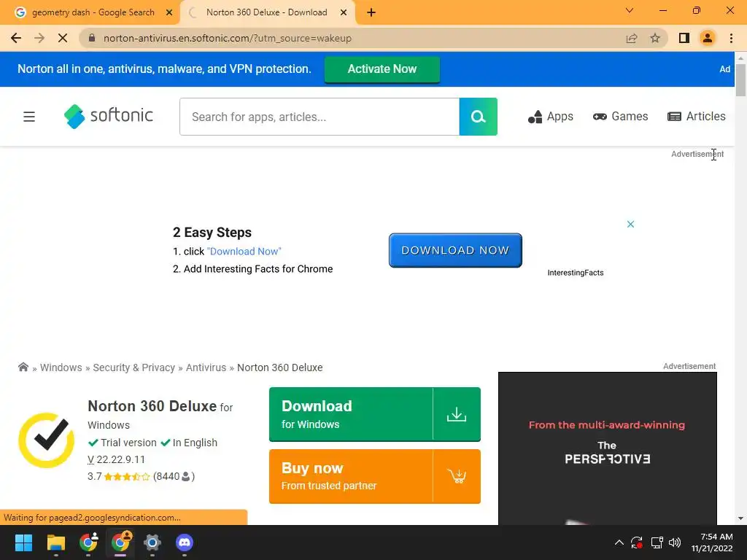Open Settings gear taskbar icon
747x560 pixels.
click(152, 542)
